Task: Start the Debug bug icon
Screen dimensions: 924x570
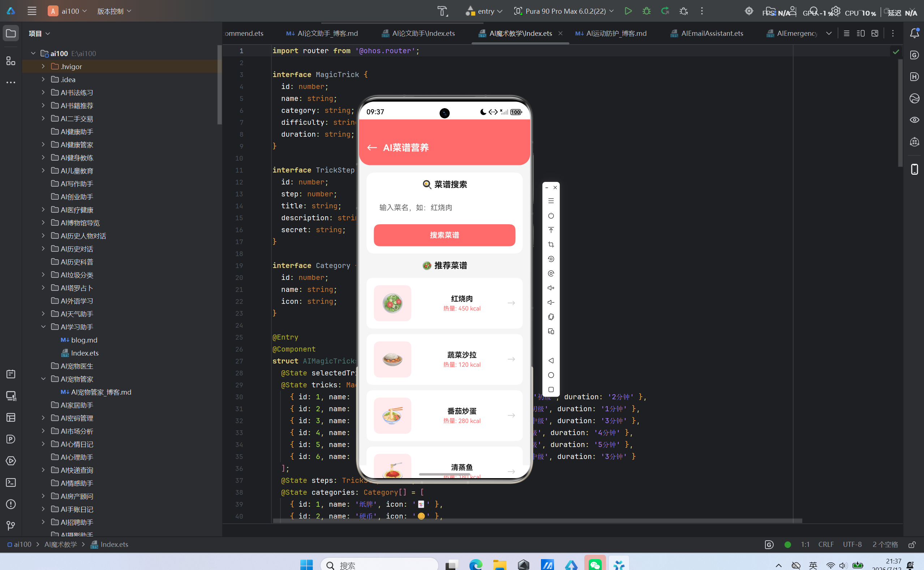Action: pyautogui.click(x=646, y=11)
